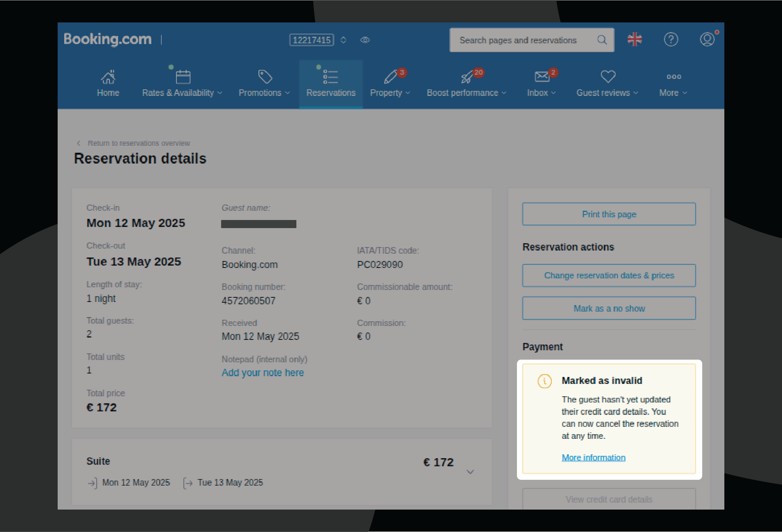The width and height of the screenshot is (782, 532).
Task: Collapse the Suite room details chevron
Action: [x=470, y=472]
